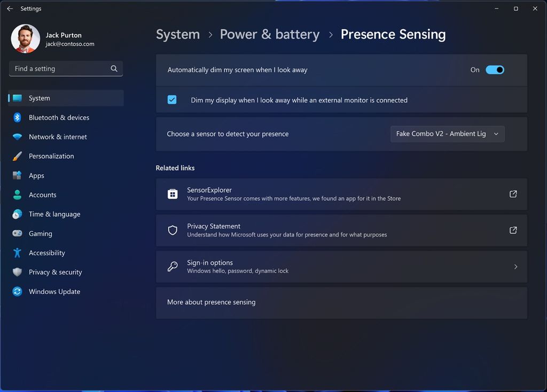Open Gaming settings
The image size is (547, 392).
pyautogui.click(x=40, y=233)
